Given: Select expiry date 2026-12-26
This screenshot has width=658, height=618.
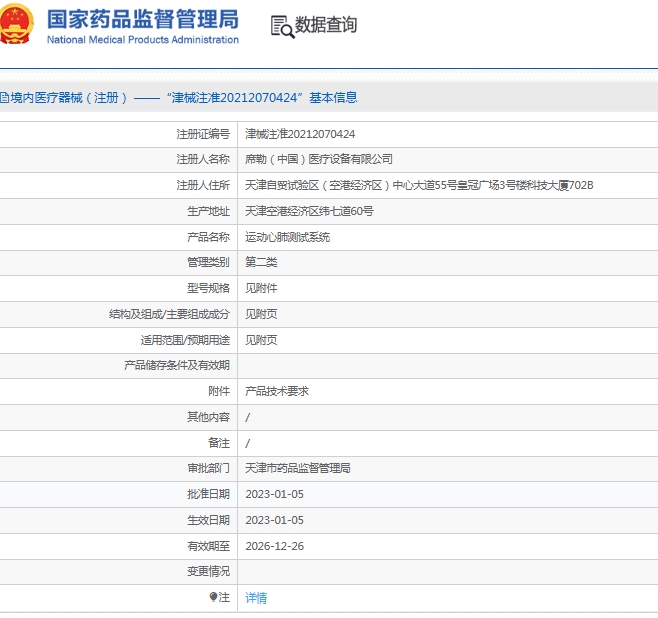Looking at the screenshot, I should pyautogui.click(x=274, y=546).
